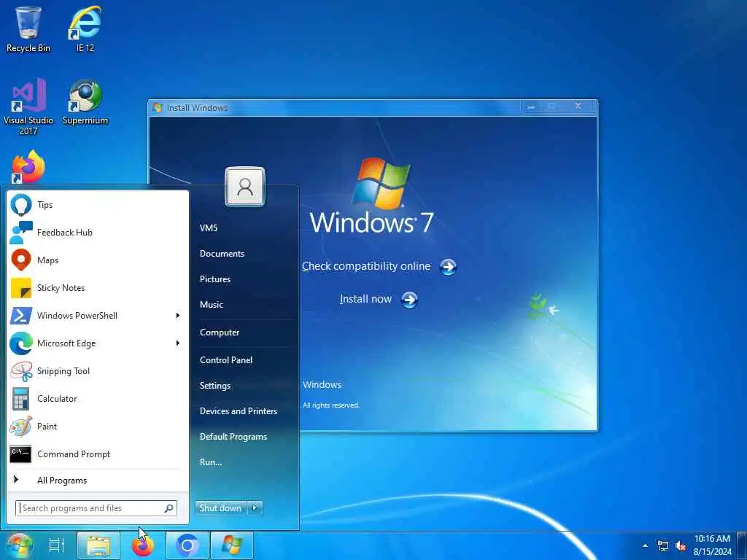Viewport: 747px width, 560px height.
Task: Click the Microsoft Edge icon
Action: point(21,343)
